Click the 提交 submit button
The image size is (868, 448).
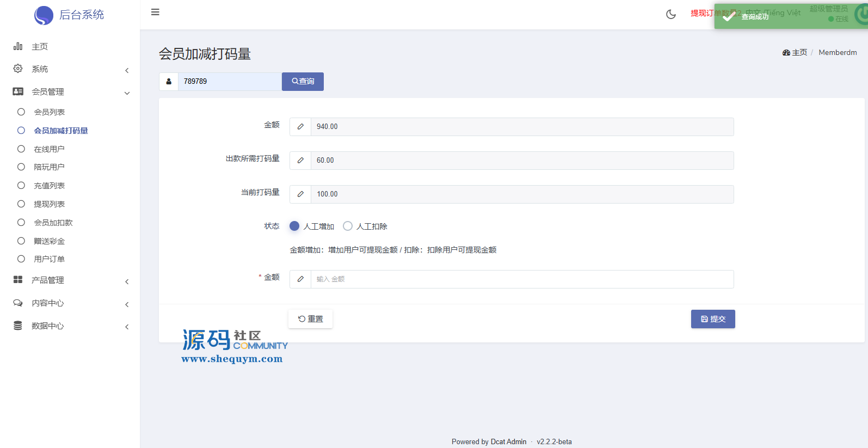click(713, 319)
